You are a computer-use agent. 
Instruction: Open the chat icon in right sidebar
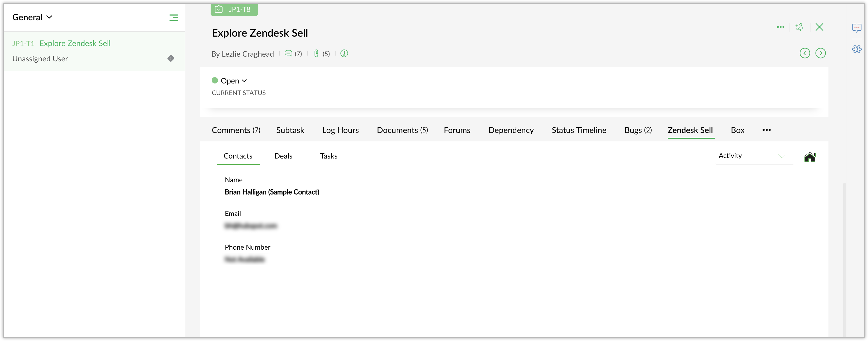pos(857,28)
